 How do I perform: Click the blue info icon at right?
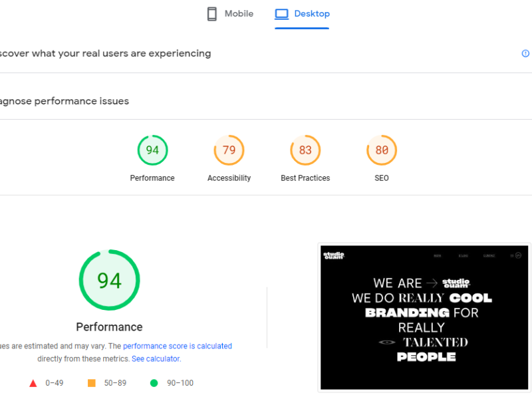[525, 54]
